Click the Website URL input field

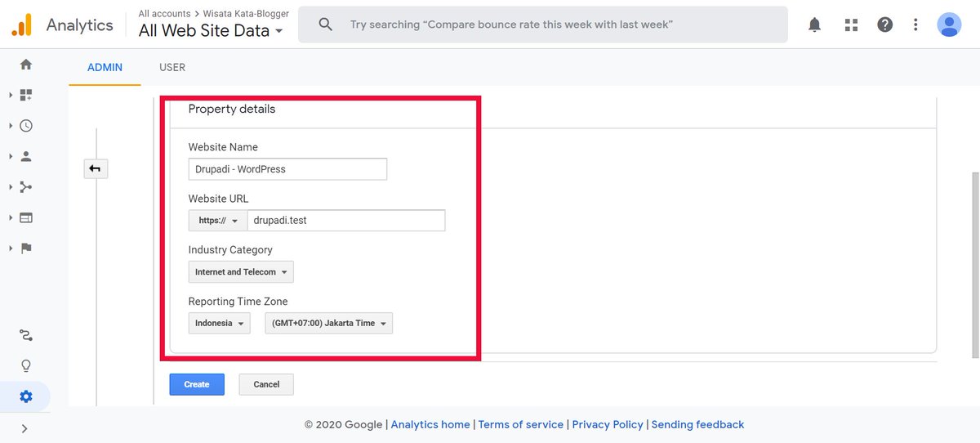coord(346,221)
